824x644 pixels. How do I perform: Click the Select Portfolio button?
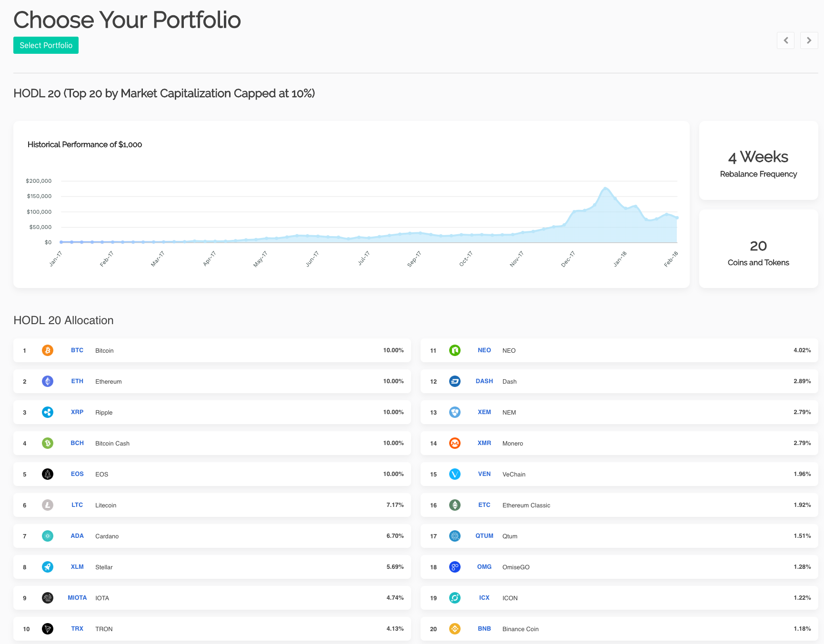click(x=46, y=45)
